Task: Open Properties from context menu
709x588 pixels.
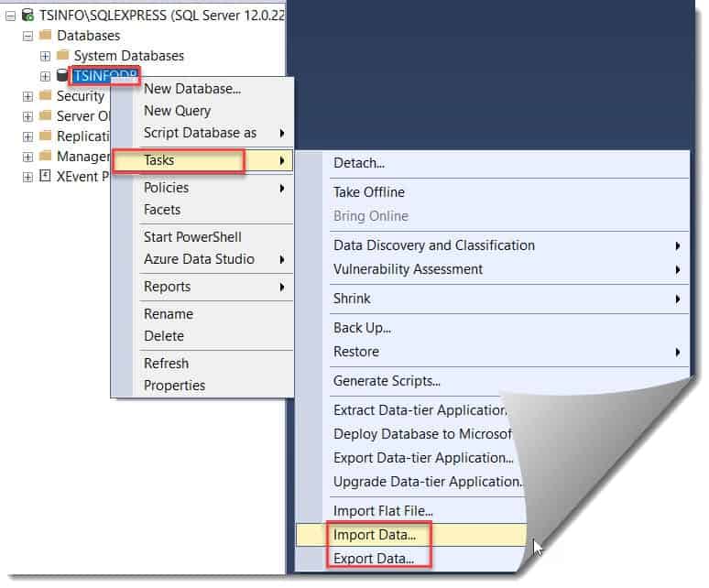Action: coord(174,386)
